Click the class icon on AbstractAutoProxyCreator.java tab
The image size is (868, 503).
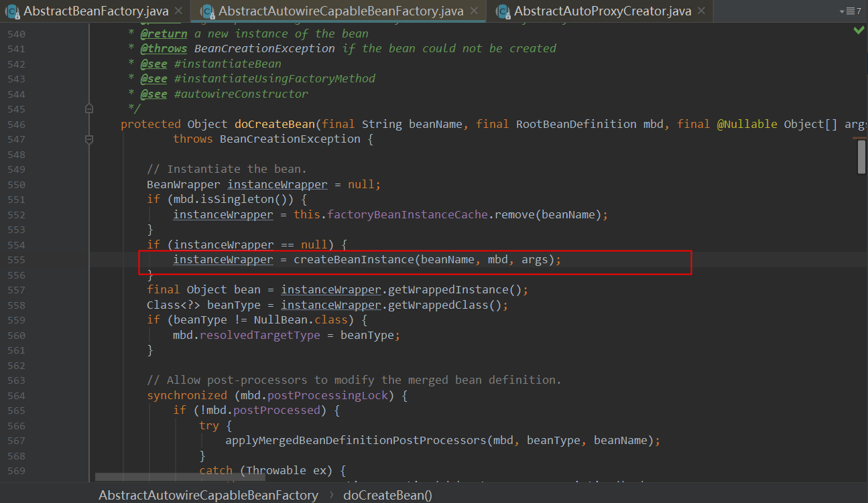point(502,11)
